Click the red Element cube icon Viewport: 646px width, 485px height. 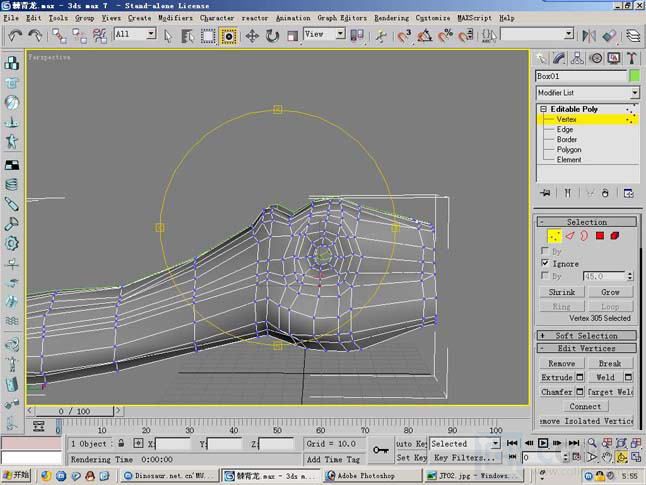tap(615, 236)
